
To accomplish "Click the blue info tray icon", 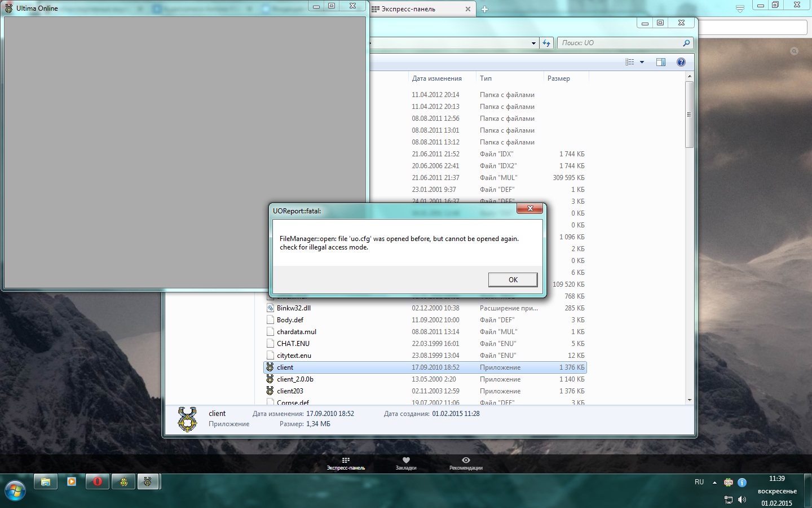I will pos(742,482).
